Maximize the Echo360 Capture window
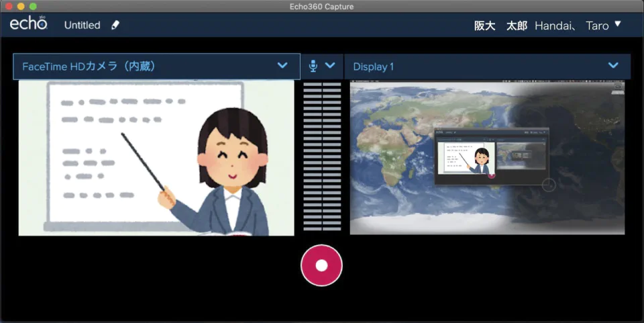Viewport: 644px width, 323px height. pos(34,6)
